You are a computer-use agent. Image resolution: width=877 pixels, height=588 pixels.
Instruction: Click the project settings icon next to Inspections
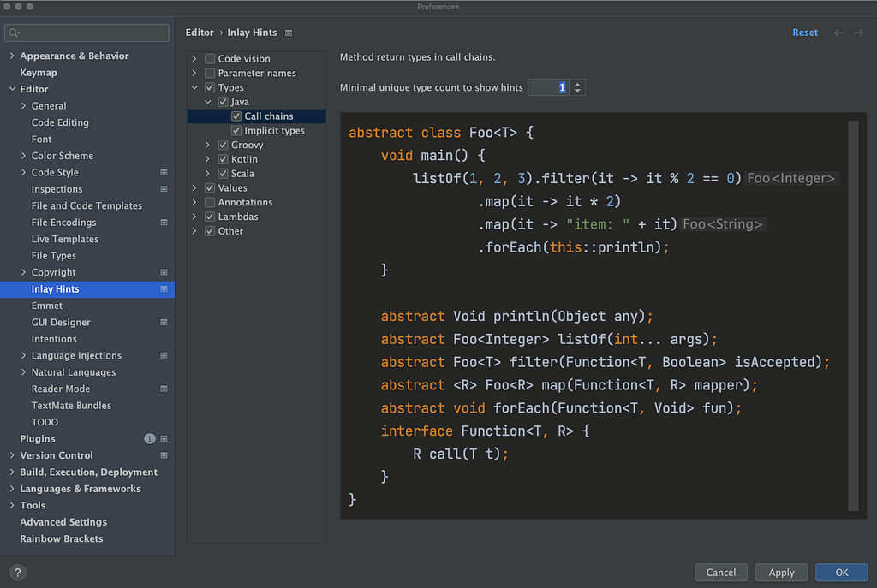point(164,189)
